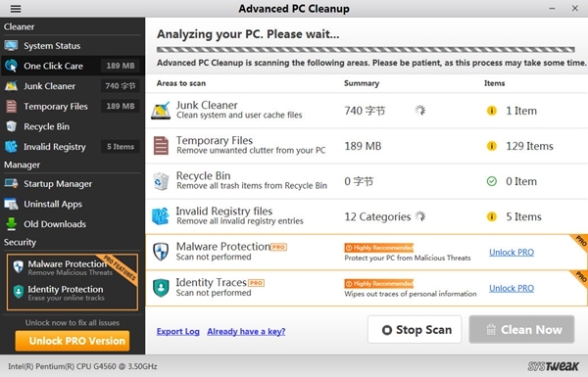Viewport: 588px width, 377px height.
Task: Click the warning icon beside 1 Item
Action: pyautogui.click(x=492, y=111)
